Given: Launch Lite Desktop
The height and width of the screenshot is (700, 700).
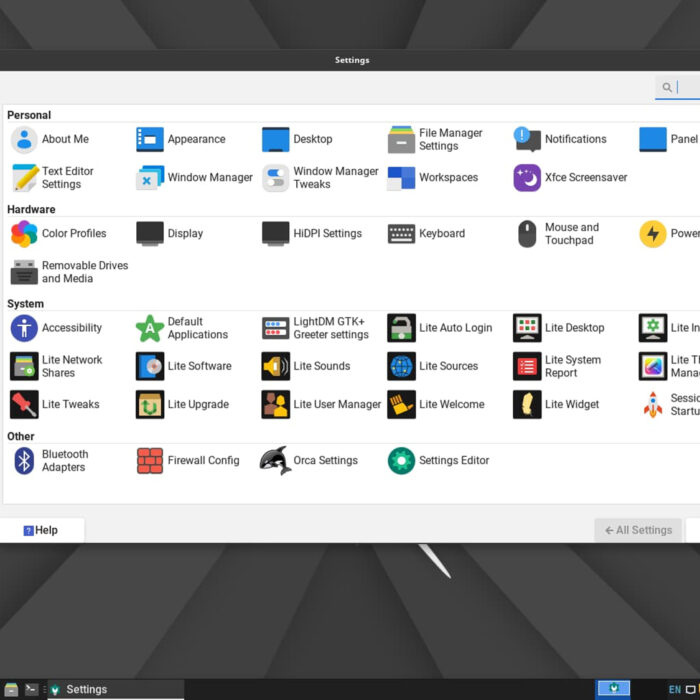Looking at the screenshot, I should coord(559,328).
